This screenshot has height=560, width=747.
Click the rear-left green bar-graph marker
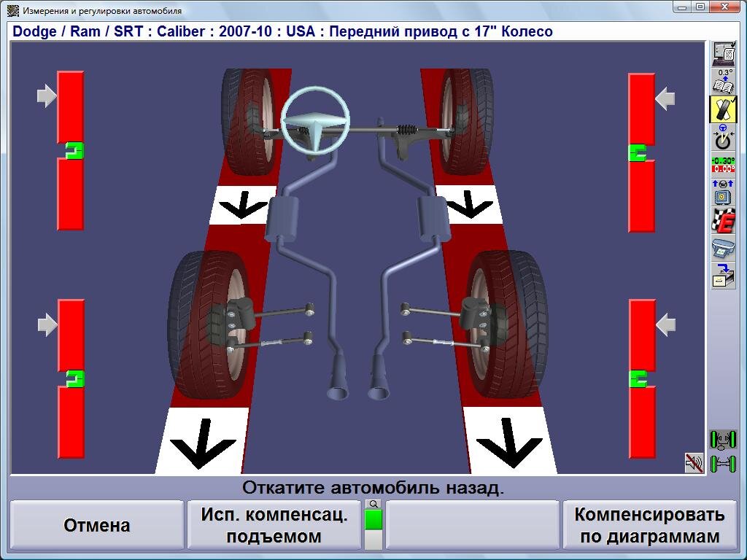(75, 378)
